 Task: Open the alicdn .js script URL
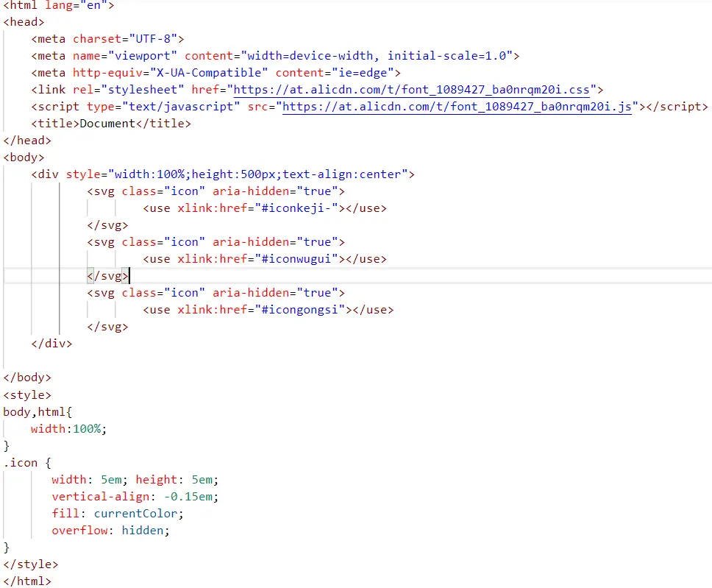pyautogui.click(x=457, y=106)
